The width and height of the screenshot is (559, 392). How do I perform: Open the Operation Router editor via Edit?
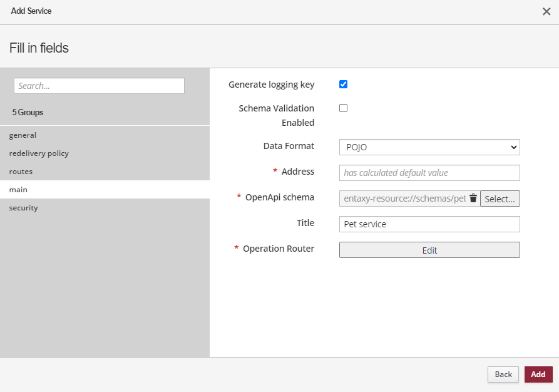pyautogui.click(x=429, y=250)
